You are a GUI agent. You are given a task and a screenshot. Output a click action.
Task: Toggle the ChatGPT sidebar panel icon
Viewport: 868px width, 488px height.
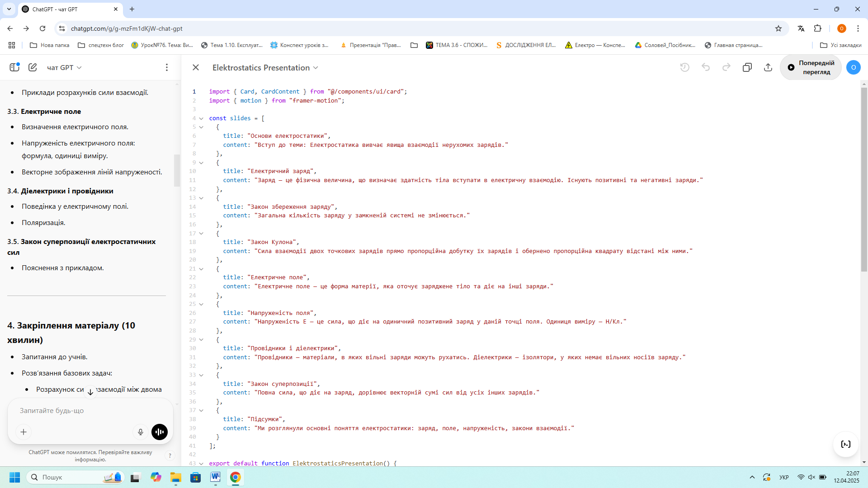(x=14, y=67)
